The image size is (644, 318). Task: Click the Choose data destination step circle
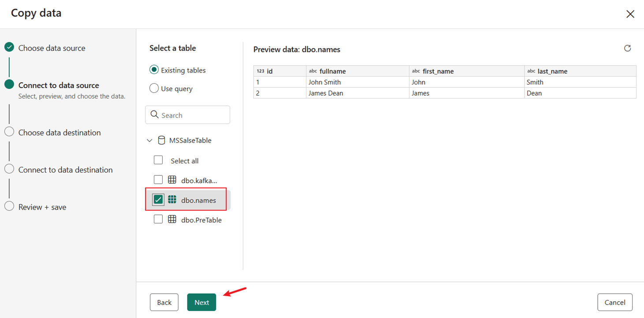coord(9,132)
